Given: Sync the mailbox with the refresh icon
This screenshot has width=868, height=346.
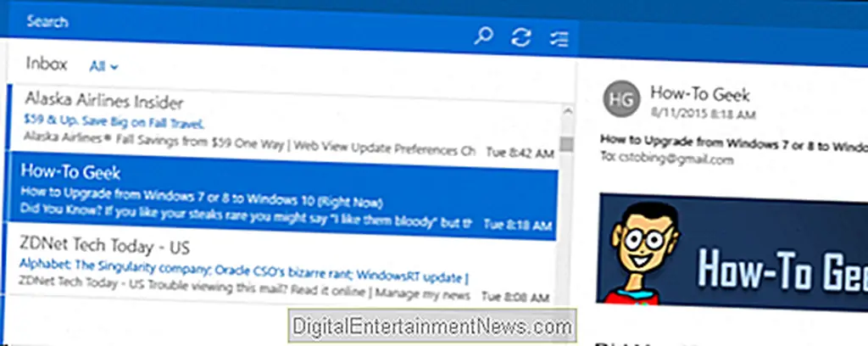Looking at the screenshot, I should click(520, 37).
